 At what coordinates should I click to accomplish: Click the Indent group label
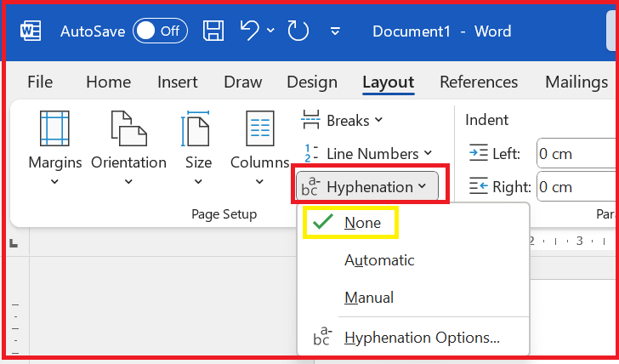tap(486, 120)
